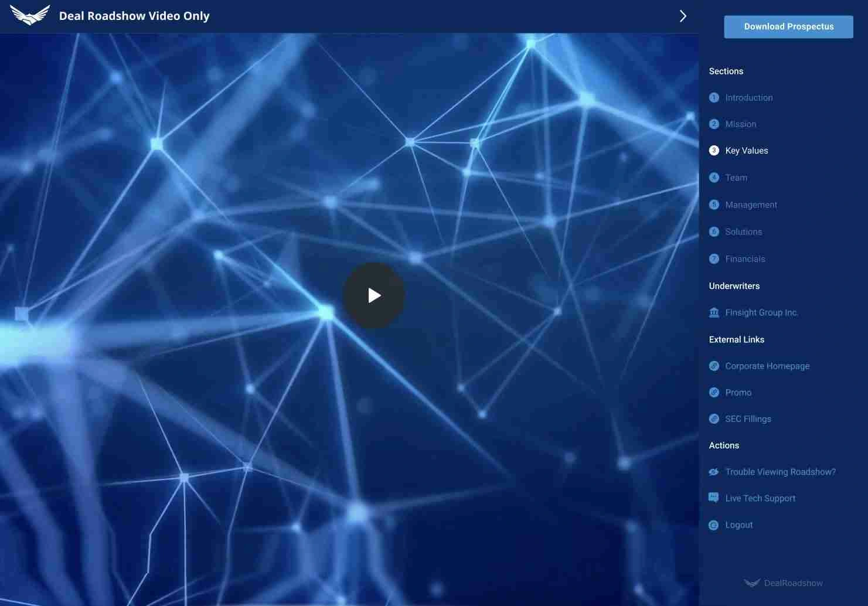Viewport: 868px width, 606px height.
Task: Open the Financials section
Action: pos(745,259)
